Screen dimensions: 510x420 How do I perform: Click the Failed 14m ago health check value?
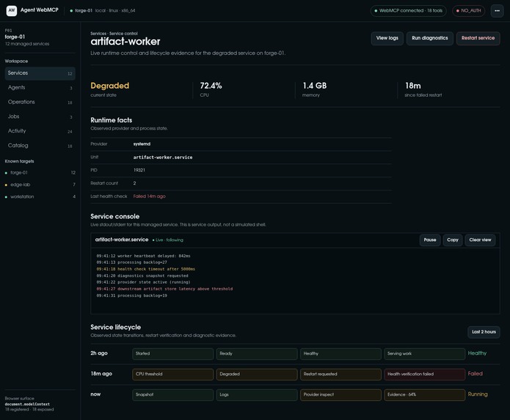point(149,196)
